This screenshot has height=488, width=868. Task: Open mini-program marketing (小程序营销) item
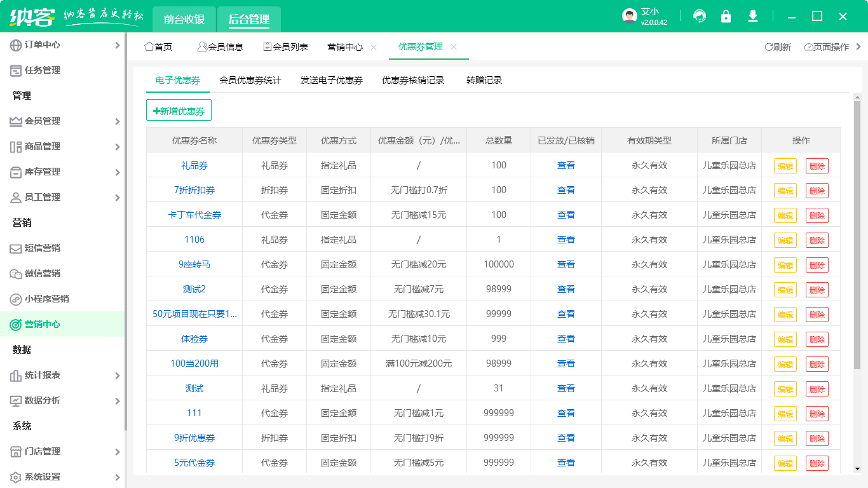(x=46, y=299)
